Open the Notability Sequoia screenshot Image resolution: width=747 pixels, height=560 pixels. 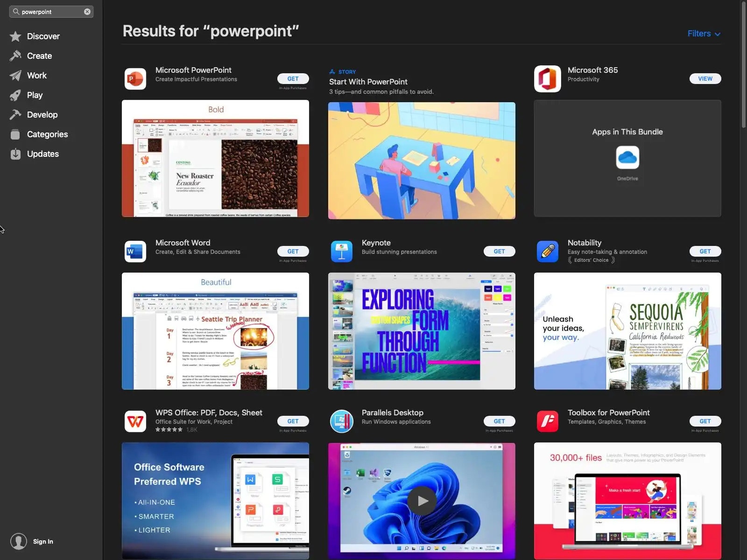coord(627,331)
